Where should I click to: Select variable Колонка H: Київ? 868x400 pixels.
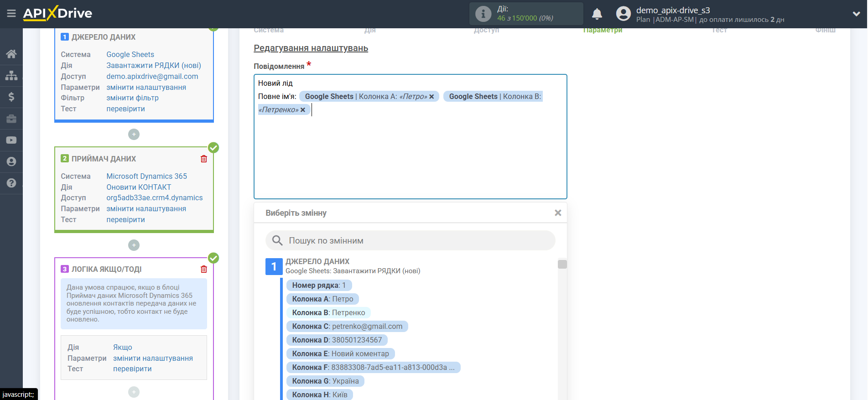[320, 395]
